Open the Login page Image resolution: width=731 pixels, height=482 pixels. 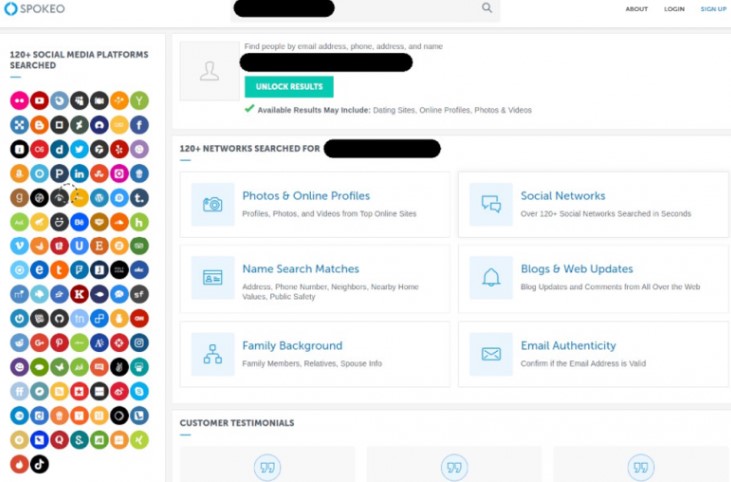pyautogui.click(x=674, y=9)
